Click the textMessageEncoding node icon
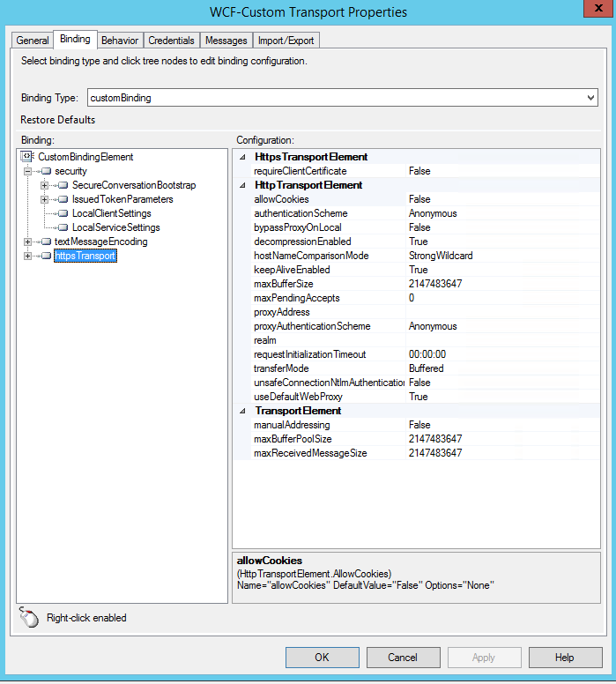This screenshot has width=616, height=684. pyautogui.click(x=46, y=242)
